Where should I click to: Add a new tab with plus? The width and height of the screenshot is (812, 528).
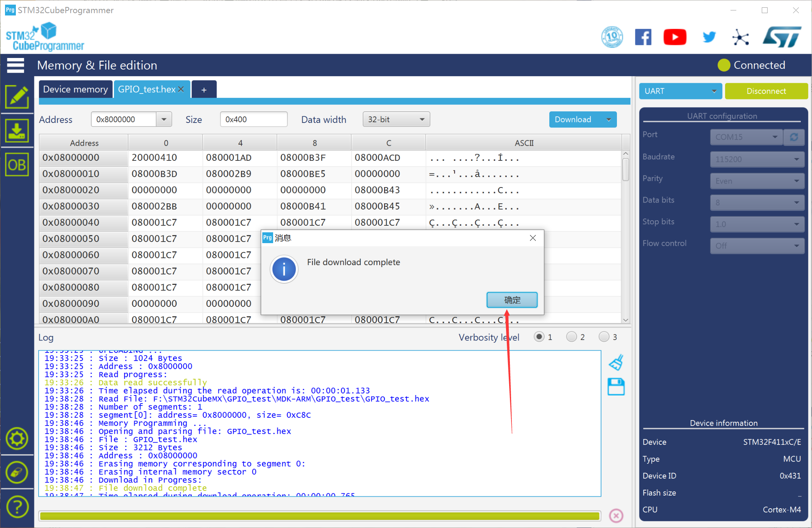(204, 90)
